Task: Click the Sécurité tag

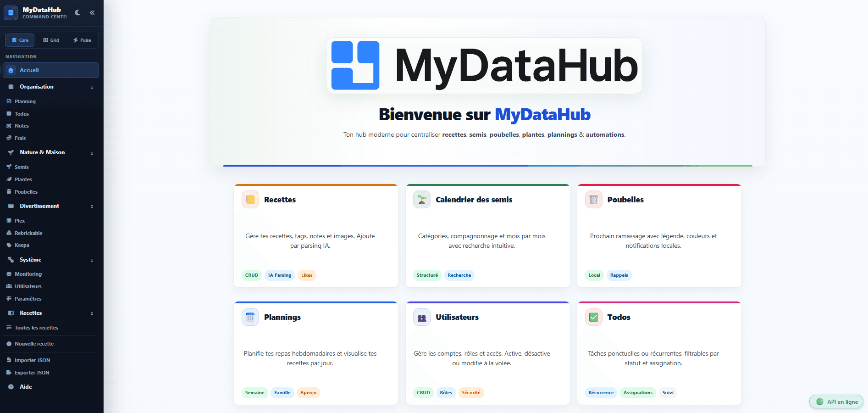Action: click(471, 393)
